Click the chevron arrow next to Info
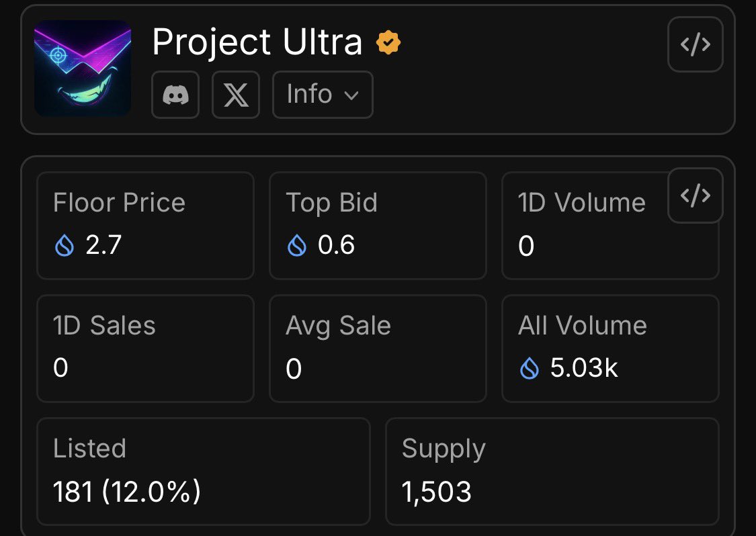Screen dimensions: 756x536 (351, 95)
